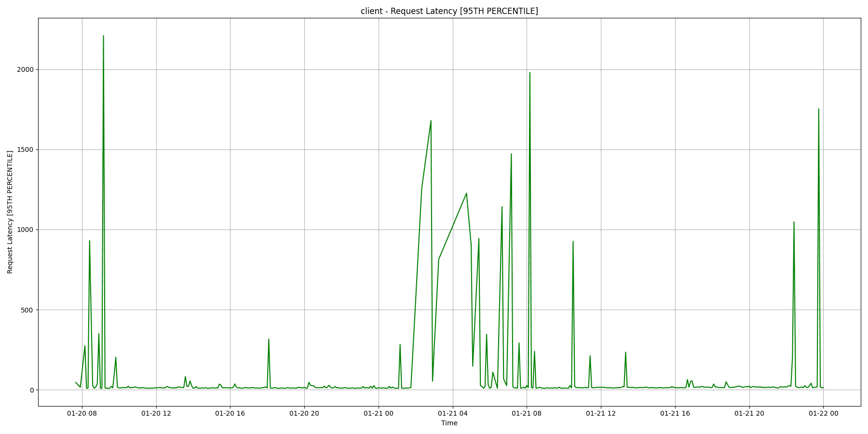Click the '01-21 04' x-axis tick label
868x434 pixels.
[x=453, y=413]
